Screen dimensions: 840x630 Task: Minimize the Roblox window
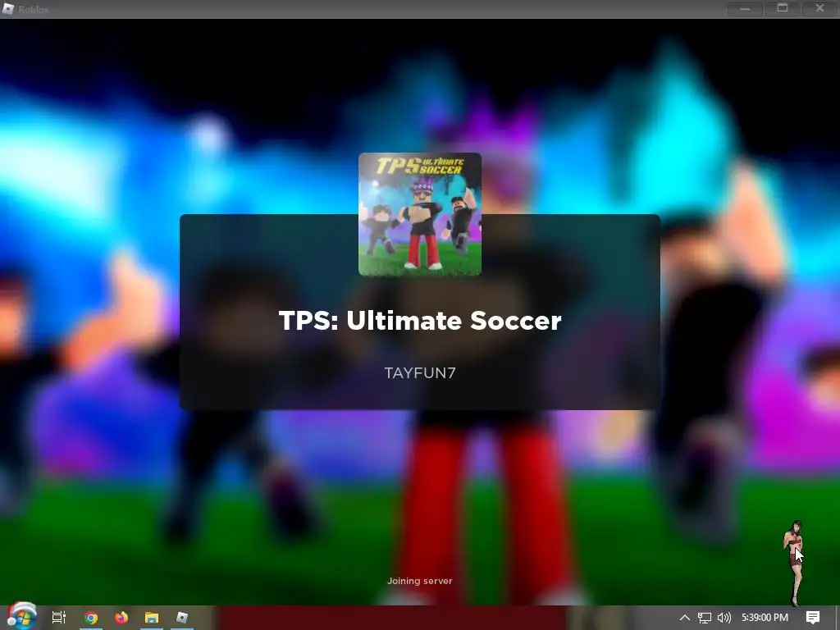click(745, 9)
